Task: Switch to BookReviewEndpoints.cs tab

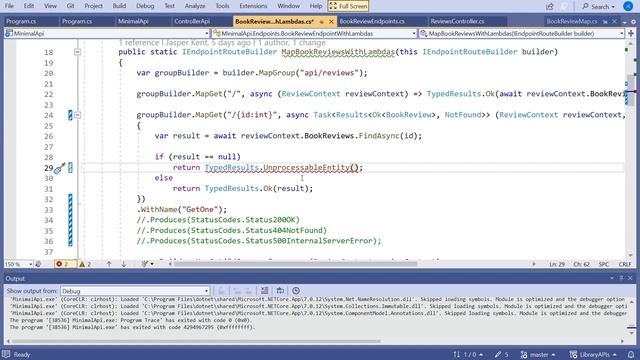Action: pyautogui.click(x=372, y=21)
